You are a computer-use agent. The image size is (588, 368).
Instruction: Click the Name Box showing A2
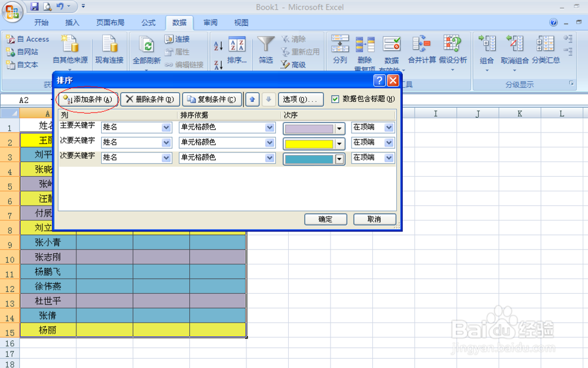[25, 100]
